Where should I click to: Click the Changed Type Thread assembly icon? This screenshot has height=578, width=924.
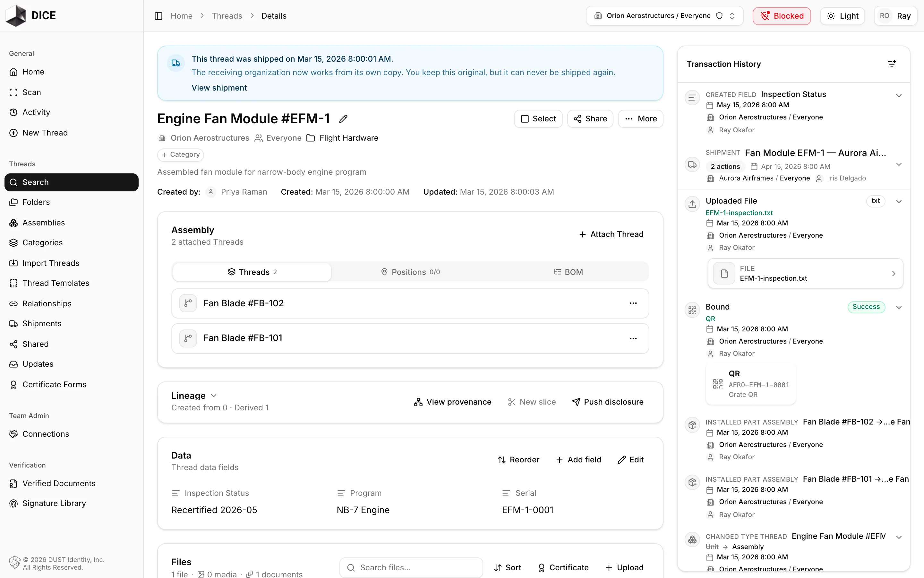tap(692, 540)
